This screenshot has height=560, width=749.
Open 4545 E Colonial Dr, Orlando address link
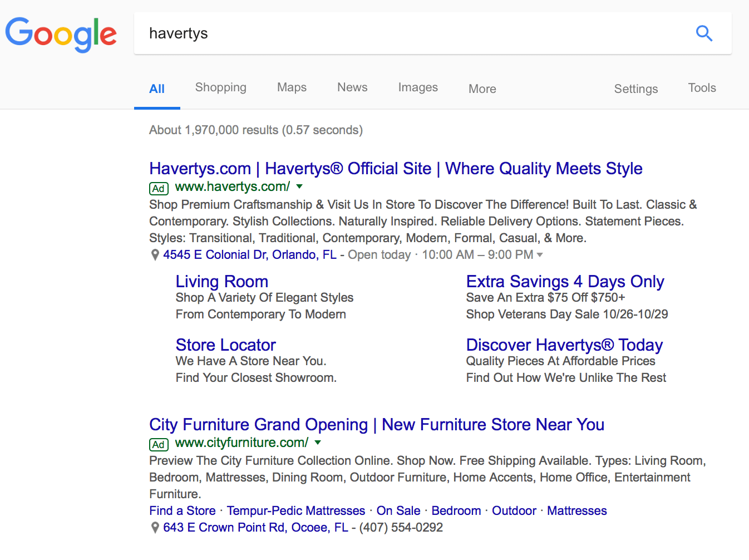point(250,255)
